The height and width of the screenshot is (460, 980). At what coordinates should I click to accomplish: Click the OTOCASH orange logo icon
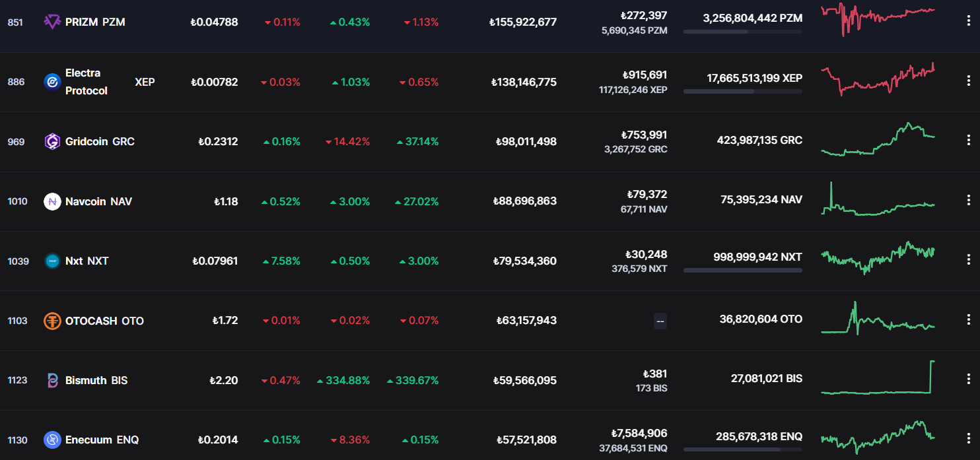point(52,321)
